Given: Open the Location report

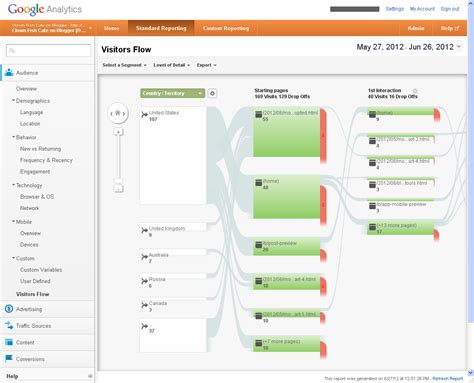Looking at the screenshot, I should [30, 124].
